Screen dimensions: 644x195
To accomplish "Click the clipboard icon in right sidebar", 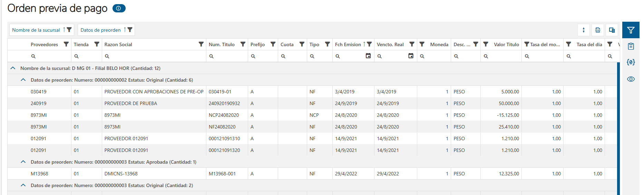I will pyautogui.click(x=631, y=46).
